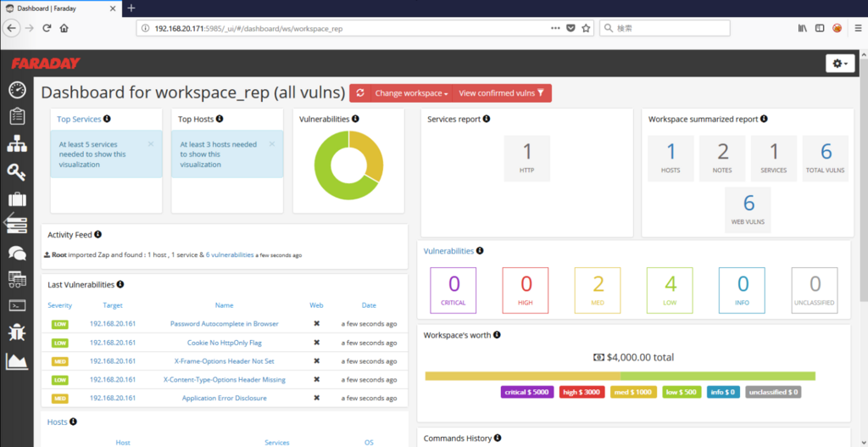The image size is (868, 447).
Task: Open a new browser tab
Action: [131, 8]
